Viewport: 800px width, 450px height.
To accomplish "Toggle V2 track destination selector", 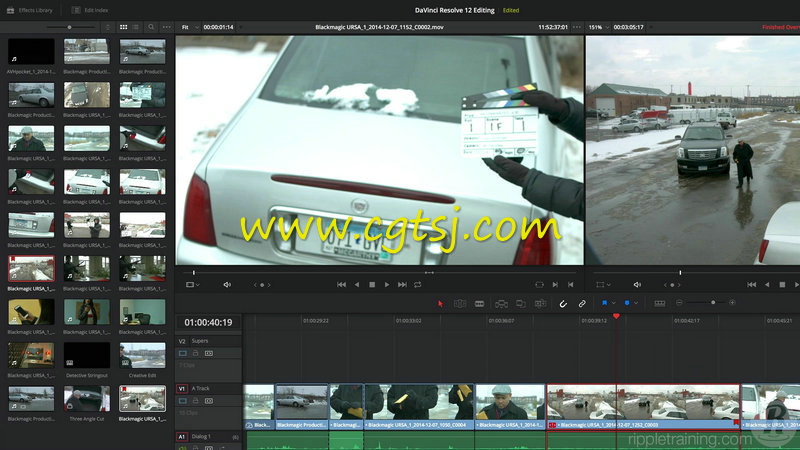I will pos(182,341).
